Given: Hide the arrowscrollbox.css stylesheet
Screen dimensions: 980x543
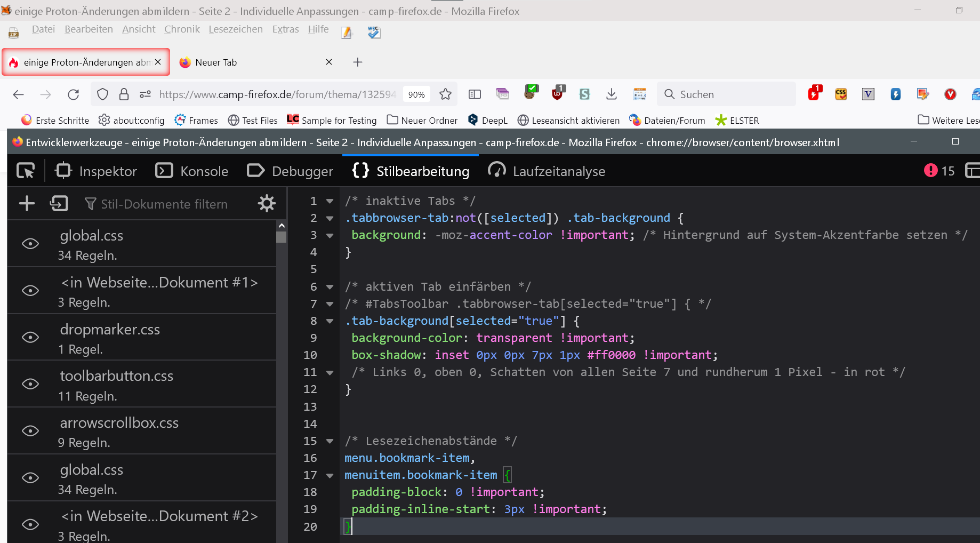Looking at the screenshot, I should point(30,431).
